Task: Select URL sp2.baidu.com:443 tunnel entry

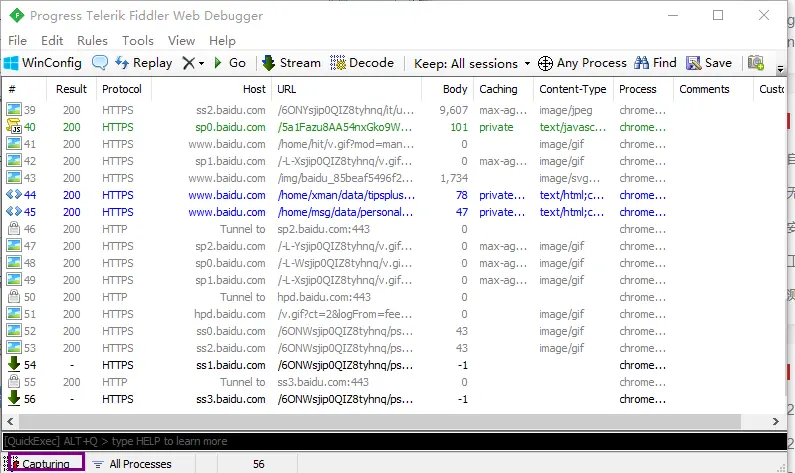Action: coord(323,229)
